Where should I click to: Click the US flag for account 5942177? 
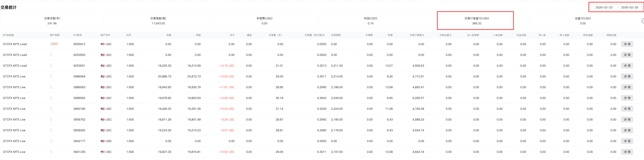103,141
